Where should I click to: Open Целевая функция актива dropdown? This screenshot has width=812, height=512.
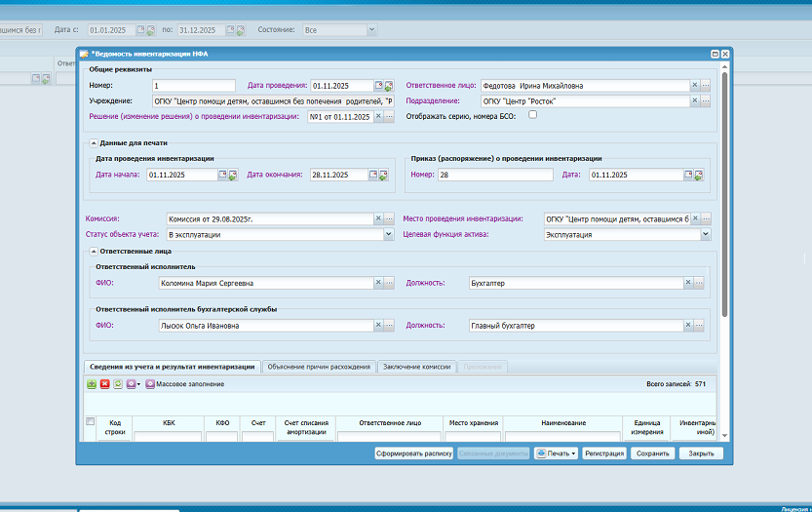pos(706,235)
